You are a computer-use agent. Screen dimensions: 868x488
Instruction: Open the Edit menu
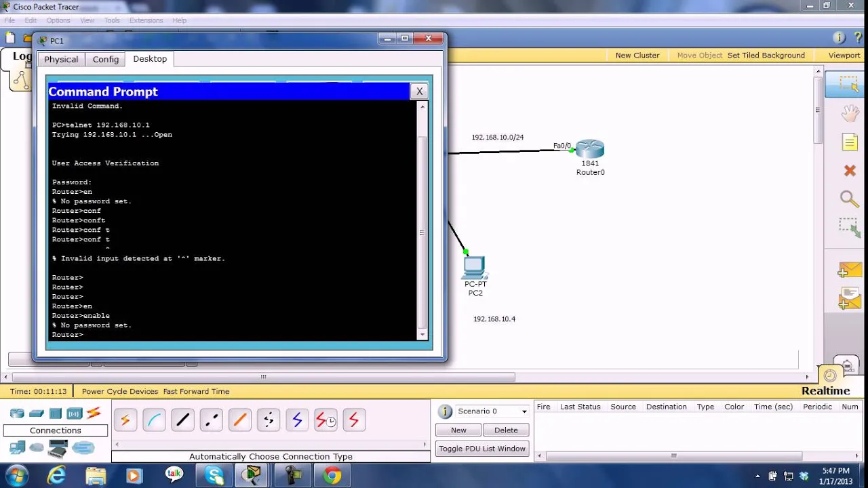tap(31, 20)
